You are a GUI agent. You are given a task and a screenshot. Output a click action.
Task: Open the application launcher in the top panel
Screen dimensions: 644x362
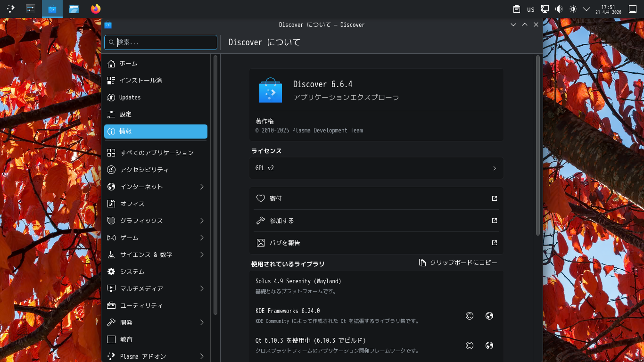[x=10, y=8]
